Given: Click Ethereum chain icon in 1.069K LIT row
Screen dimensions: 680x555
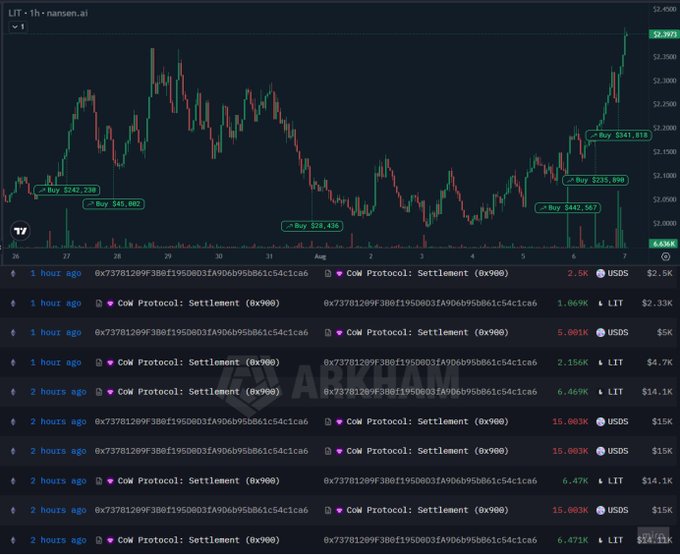Looking at the screenshot, I should (13, 303).
